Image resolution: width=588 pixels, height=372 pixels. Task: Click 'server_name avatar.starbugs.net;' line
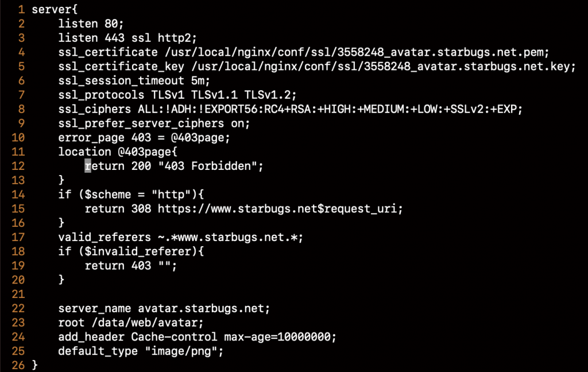[164, 308]
